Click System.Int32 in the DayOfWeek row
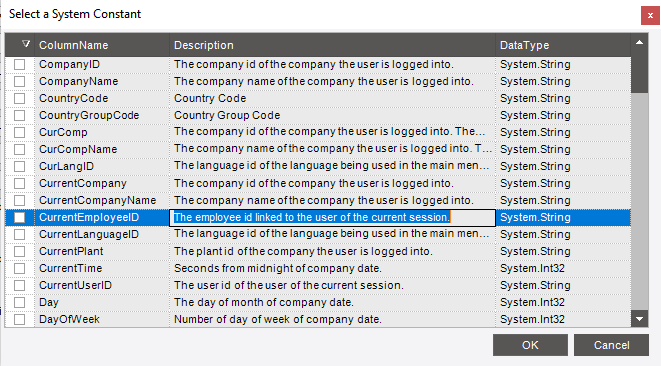 pos(563,319)
